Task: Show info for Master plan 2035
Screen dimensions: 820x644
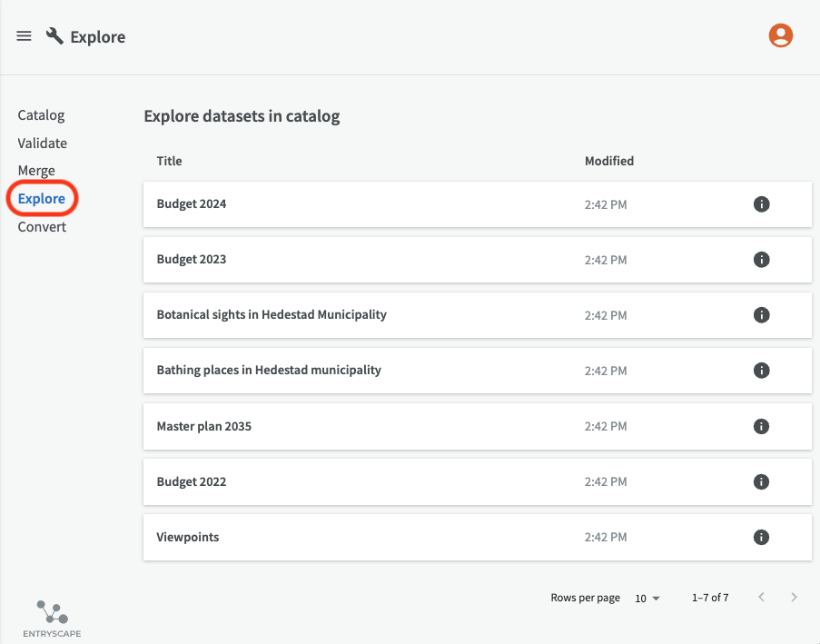Action: point(761,426)
